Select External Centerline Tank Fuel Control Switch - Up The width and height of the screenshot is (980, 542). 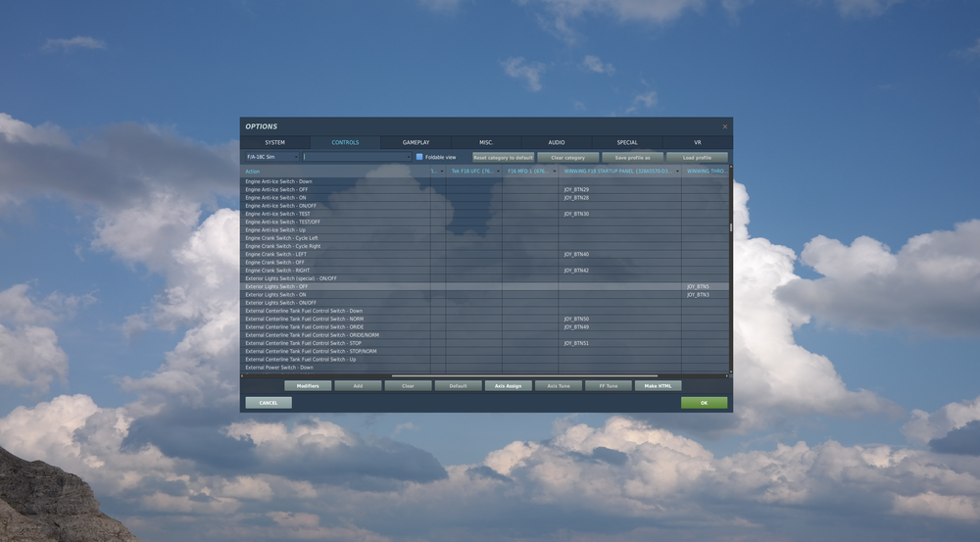tap(485, 360)
